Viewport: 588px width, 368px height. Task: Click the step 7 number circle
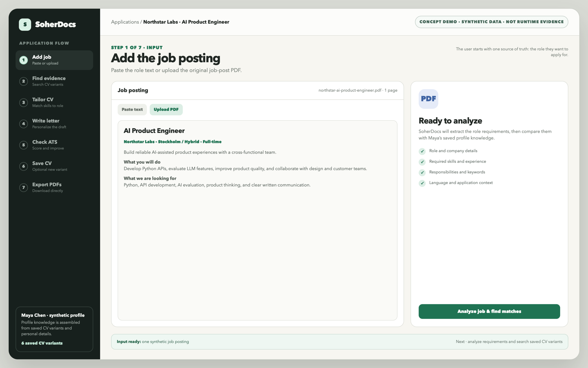24,188
